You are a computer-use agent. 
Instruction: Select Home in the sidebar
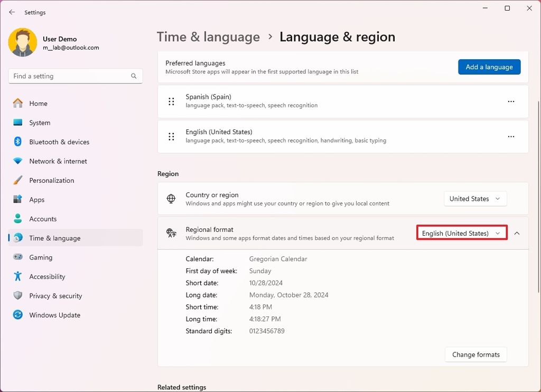pos(38,103)
